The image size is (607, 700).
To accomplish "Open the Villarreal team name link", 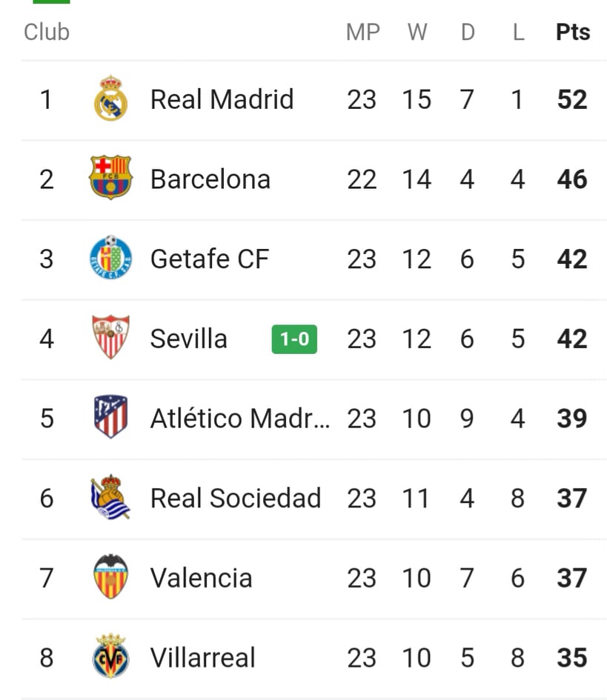I will point(203,658).
